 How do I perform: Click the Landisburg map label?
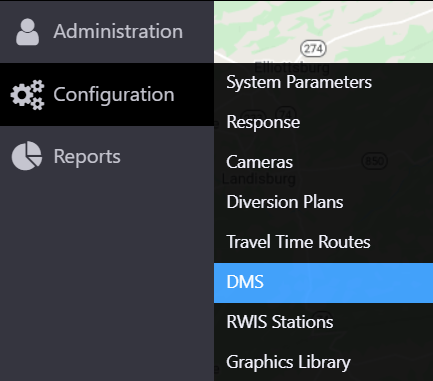tap(259, 179)
